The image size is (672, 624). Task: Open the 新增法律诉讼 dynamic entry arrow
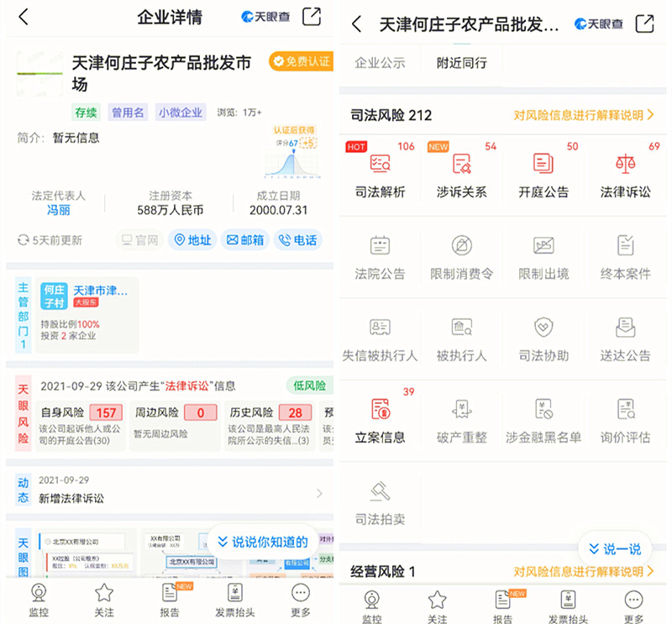click(x=319, y=494)
